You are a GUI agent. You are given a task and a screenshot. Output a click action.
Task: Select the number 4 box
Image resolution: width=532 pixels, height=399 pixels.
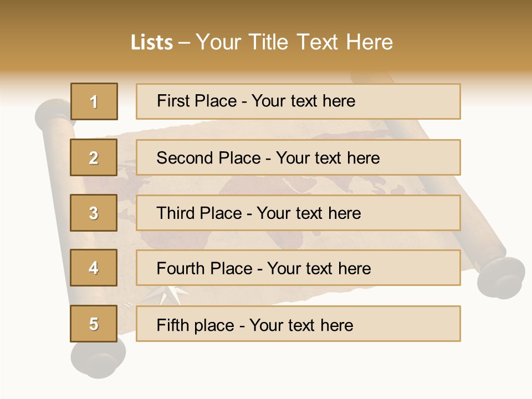[x=94, y=268]
